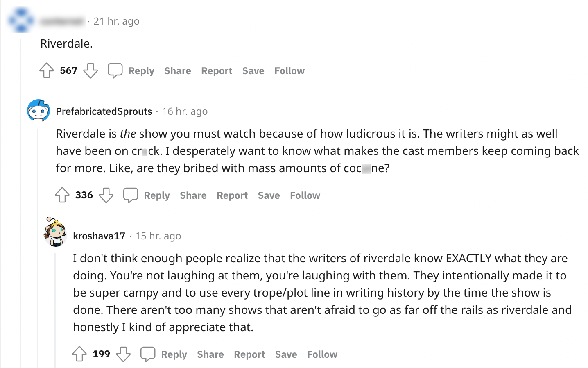Share the top "Riverdale." comment
The height and width of the screenshot is (368, 588).
point(177,71)
